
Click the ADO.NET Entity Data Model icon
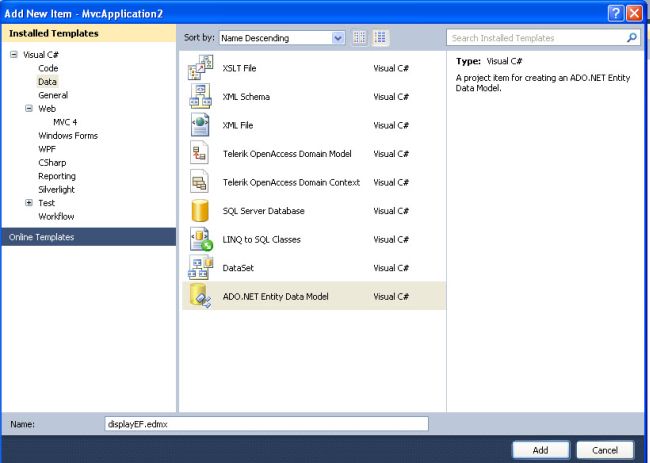(201, 296)
